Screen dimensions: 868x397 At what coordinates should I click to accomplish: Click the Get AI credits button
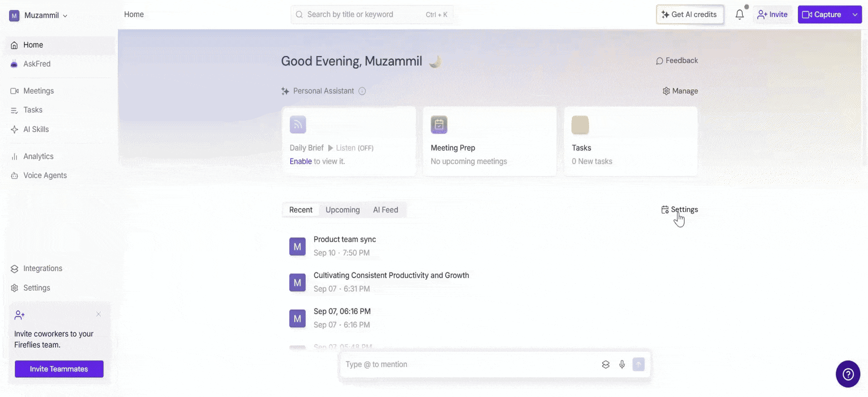(x=690, y=14)
